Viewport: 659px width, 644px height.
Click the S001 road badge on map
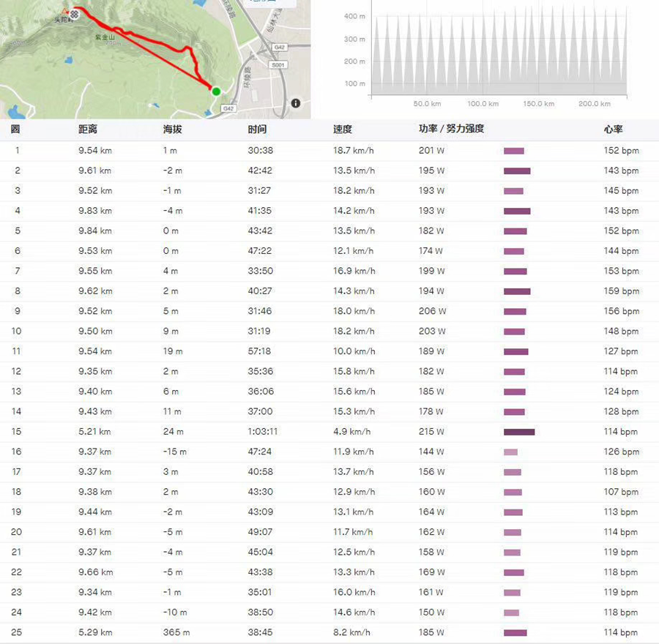pos(278,65)
